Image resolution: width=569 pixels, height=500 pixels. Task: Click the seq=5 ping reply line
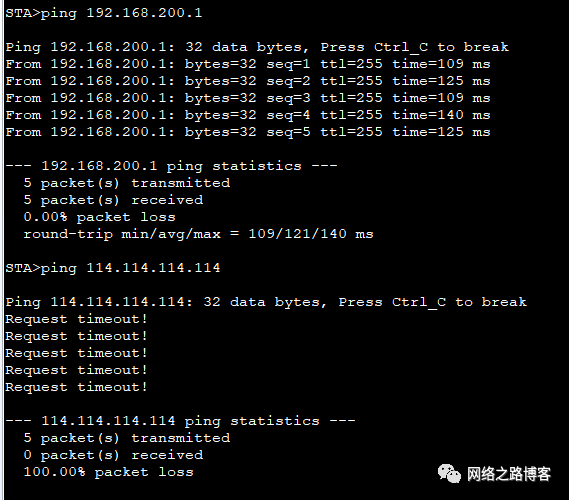[x=248, y=132]
